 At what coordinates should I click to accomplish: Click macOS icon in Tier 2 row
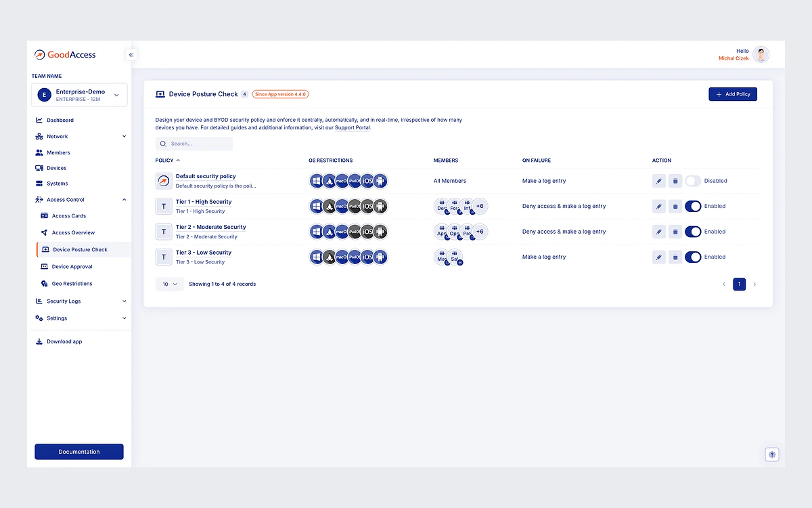tap(342, 232)
